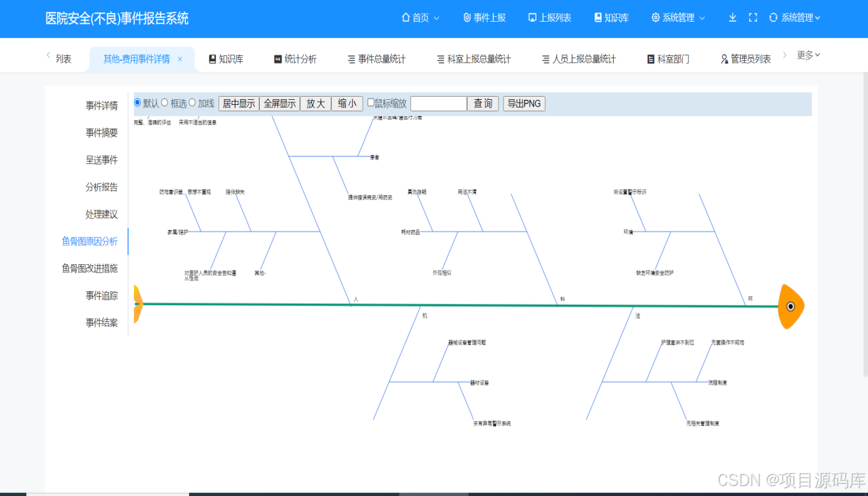Viewport: 868px width, 496px height.
Task: Click the 流程制度 node label
Action: point(718,383)
